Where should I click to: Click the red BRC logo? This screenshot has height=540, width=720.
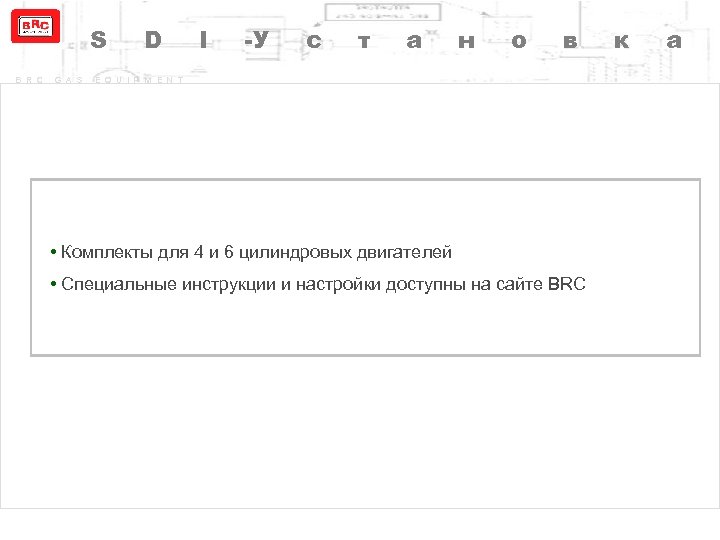[35, 26]
